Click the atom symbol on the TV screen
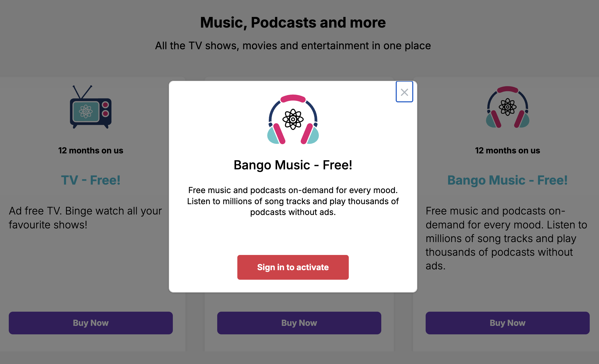Viewport: 599px width, 364px height. [x=86, y=112]
